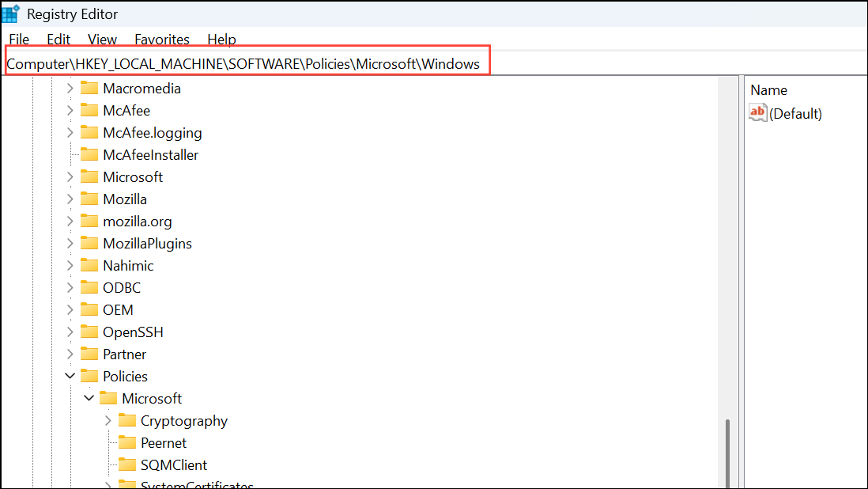The image size is (868, 489).
Task: Click the tree pane vertical scrollbar thumb
Action: click(727, 454)
